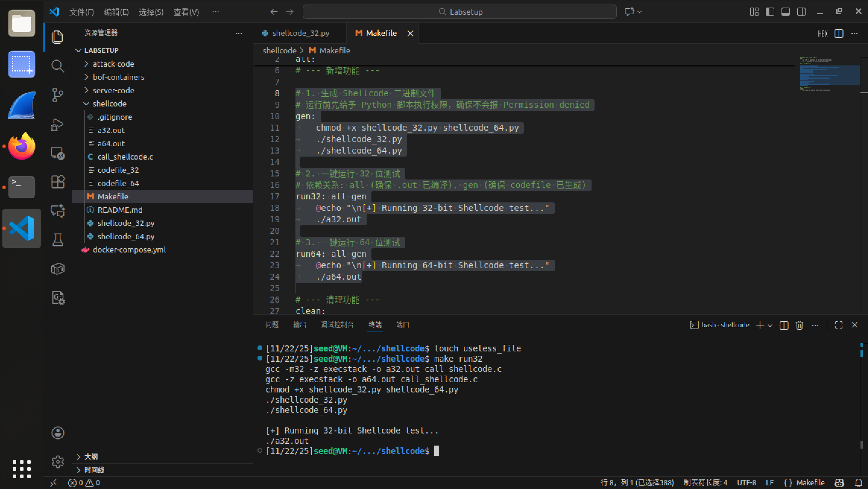Open the HEX editor button
868x489 pixels.
(822, 34)
